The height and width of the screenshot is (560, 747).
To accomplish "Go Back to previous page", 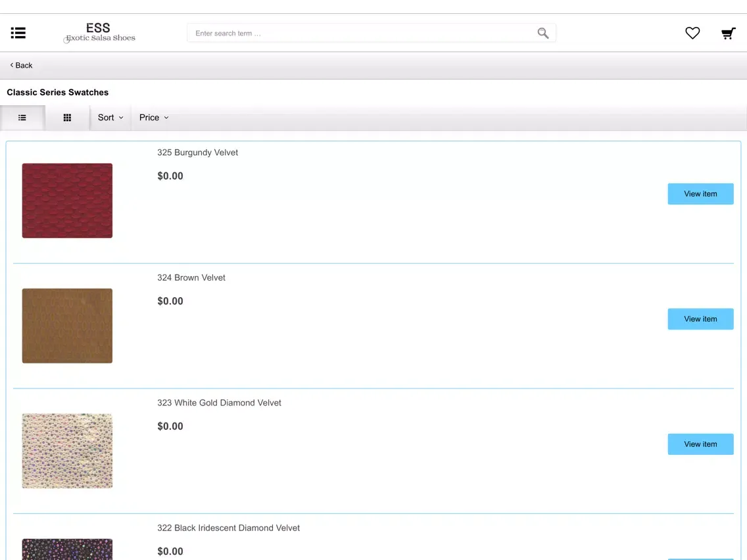I will [x=22, y=65].
